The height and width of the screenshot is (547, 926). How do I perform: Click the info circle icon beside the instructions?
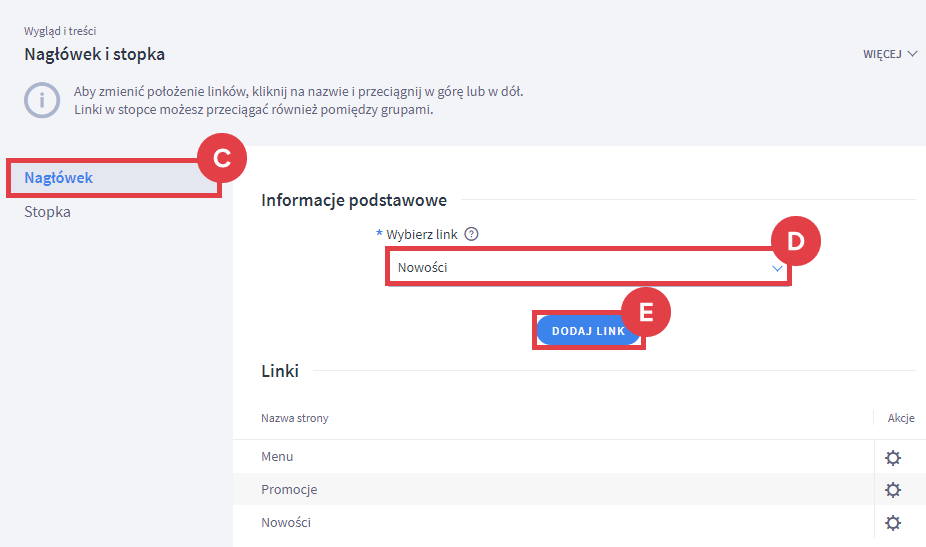42,100
